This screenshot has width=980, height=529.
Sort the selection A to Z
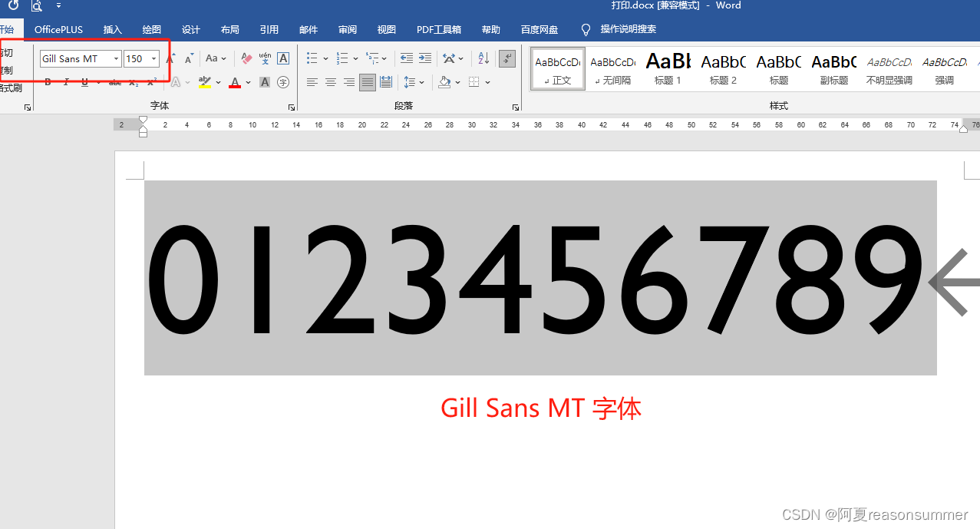(483, 58)
